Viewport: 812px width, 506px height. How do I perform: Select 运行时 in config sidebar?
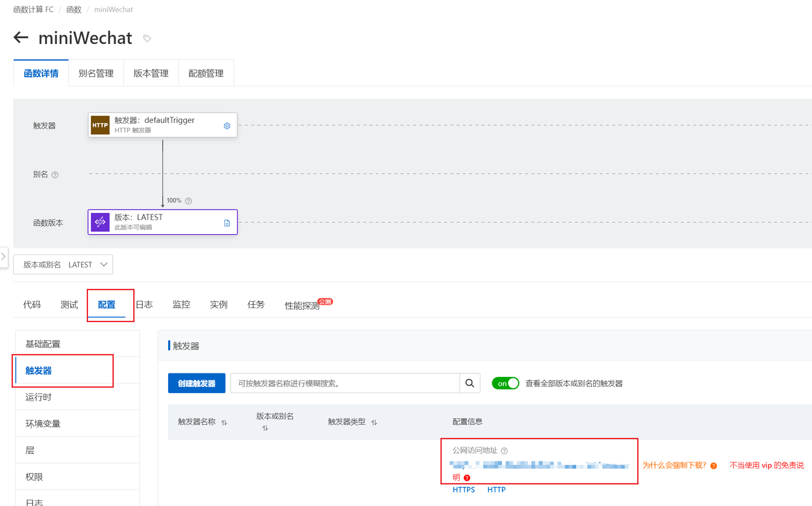[78, 397]
